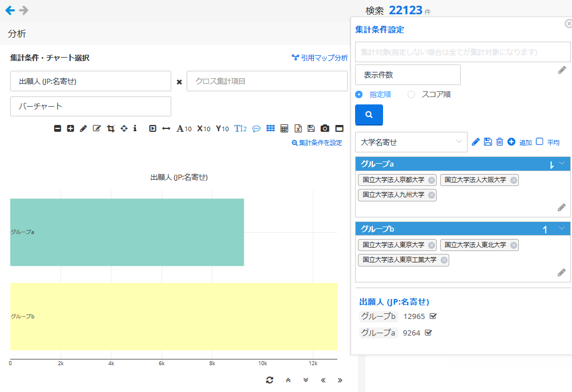Viewport: 572px width, 392px height.
Task: Click pencil icon beside 表示件数 field
Action: [x=562, y=70]
